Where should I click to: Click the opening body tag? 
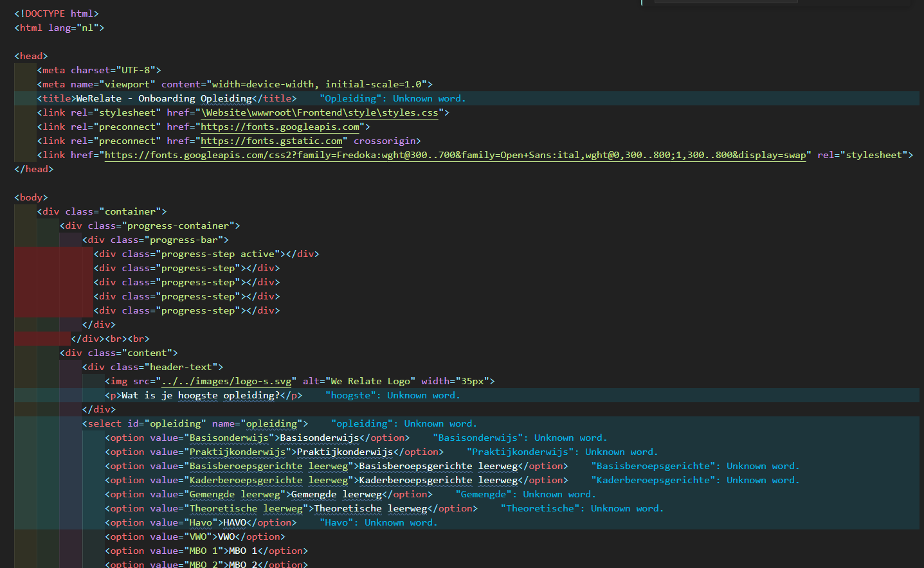(x=31, y=198)
